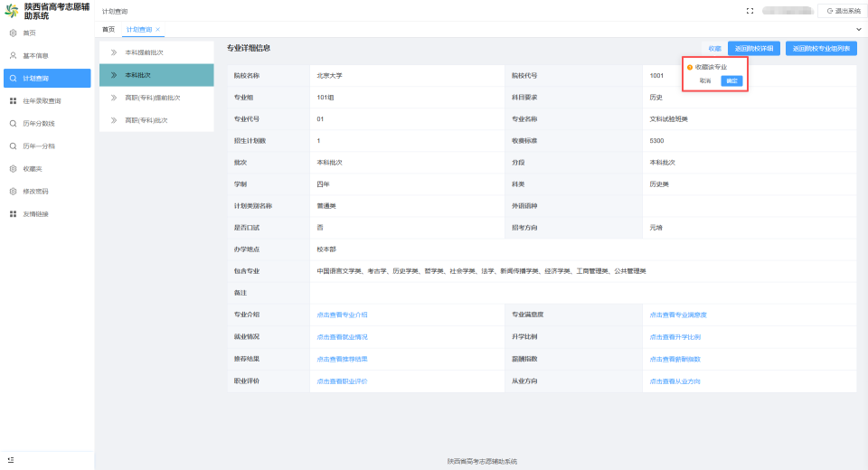This screenshot has width=868, height=470.
Task: Collapse the sidebar using bottom-left icon
Action: tap(11, 460)
